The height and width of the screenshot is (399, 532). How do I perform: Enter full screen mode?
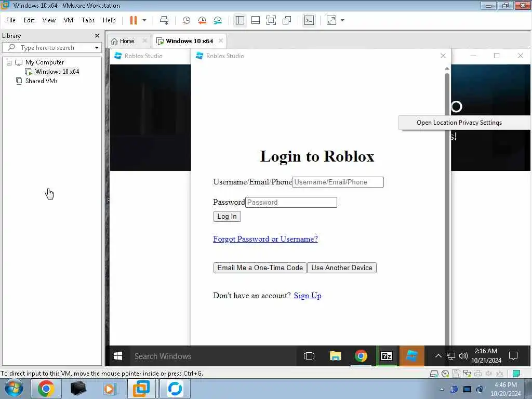(271, 20)
